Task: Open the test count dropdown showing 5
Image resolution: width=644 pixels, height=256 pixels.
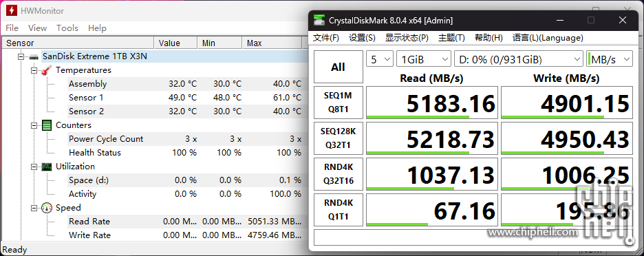Action: tap(380, 59)
